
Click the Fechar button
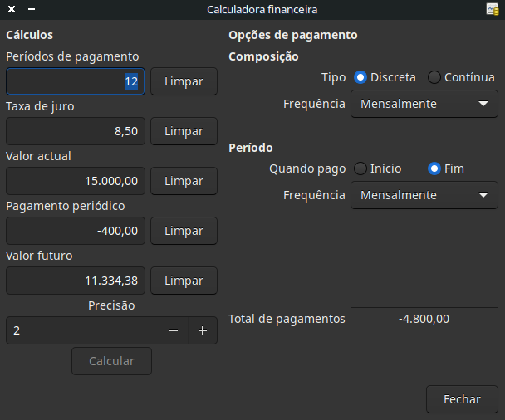click(x=462, y=399)
